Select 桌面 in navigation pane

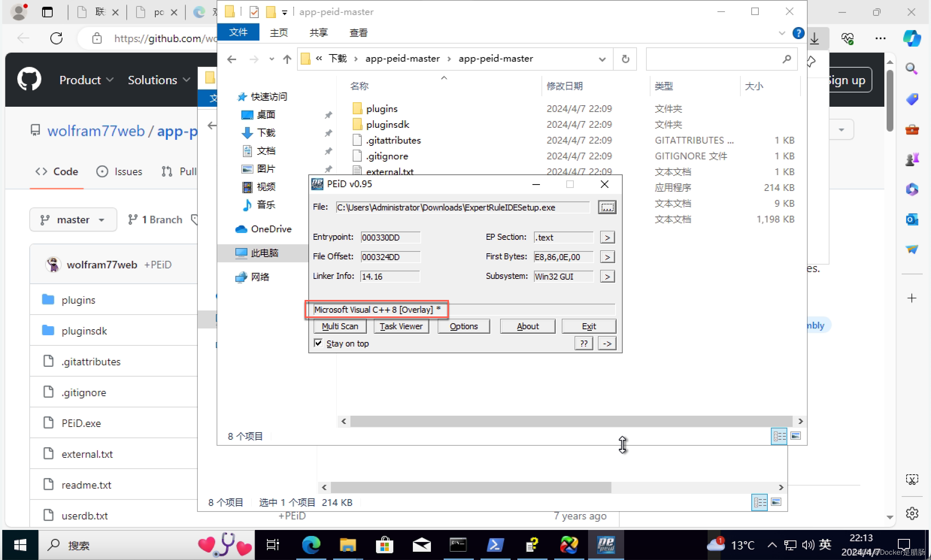(259, 115)
